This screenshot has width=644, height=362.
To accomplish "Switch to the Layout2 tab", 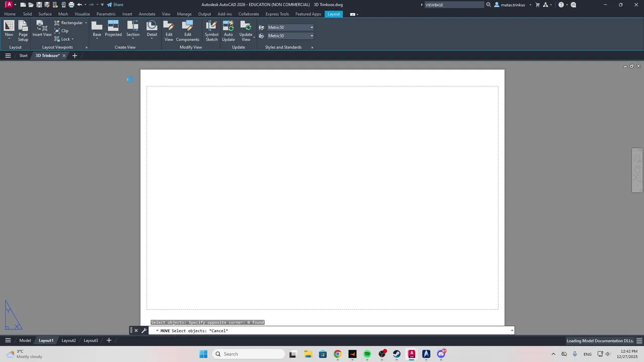I will pyautogui.click(x=68, y=340).
